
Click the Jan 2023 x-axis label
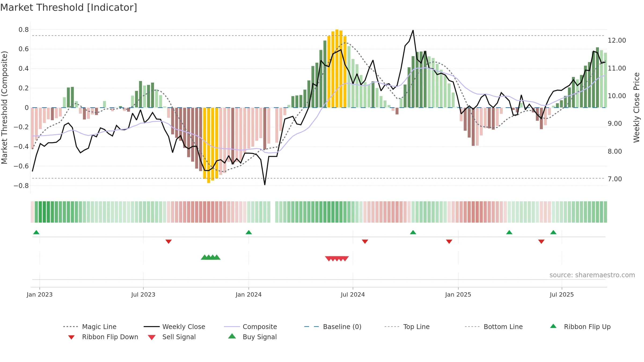click(40, 294)
